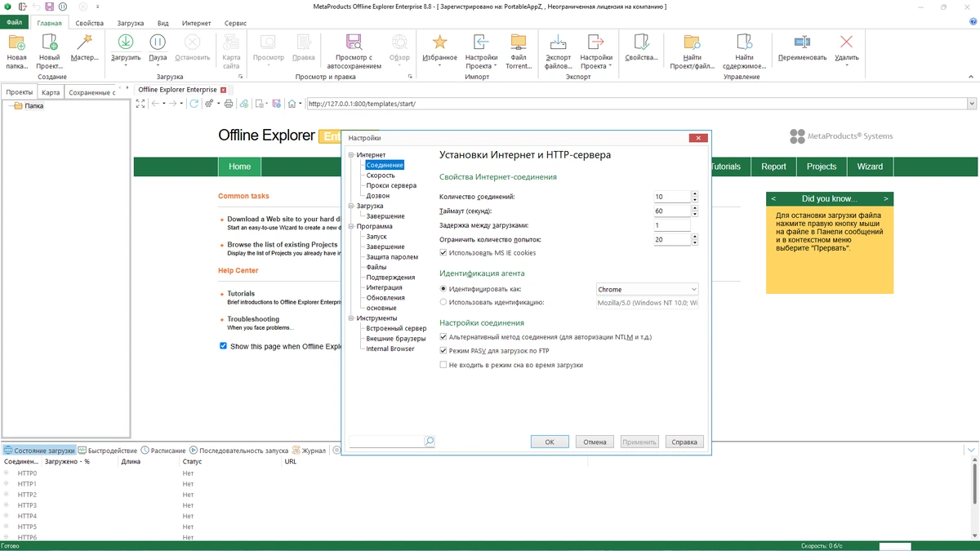
Task: Open the Удалить dropdown arrow
Action: 847,65
